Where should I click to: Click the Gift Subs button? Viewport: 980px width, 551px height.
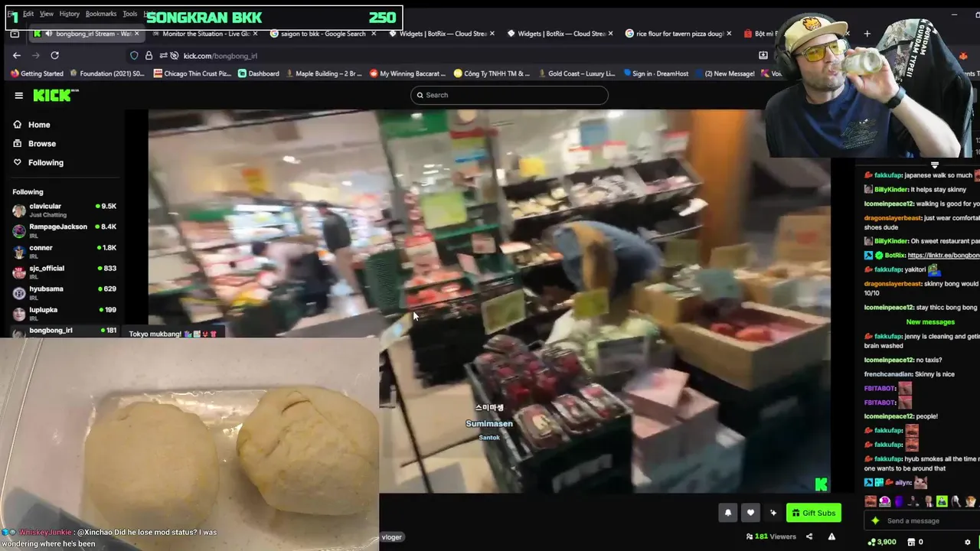pos(813,513)
